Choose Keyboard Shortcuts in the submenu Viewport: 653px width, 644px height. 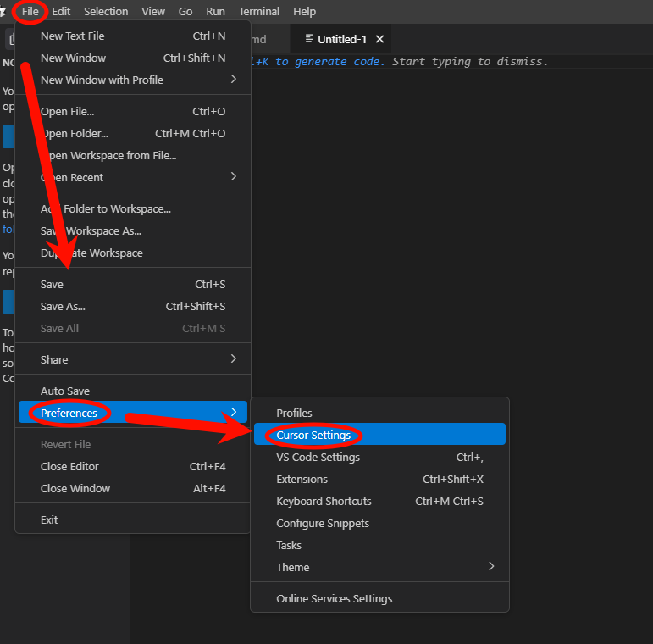pos(324,501)
